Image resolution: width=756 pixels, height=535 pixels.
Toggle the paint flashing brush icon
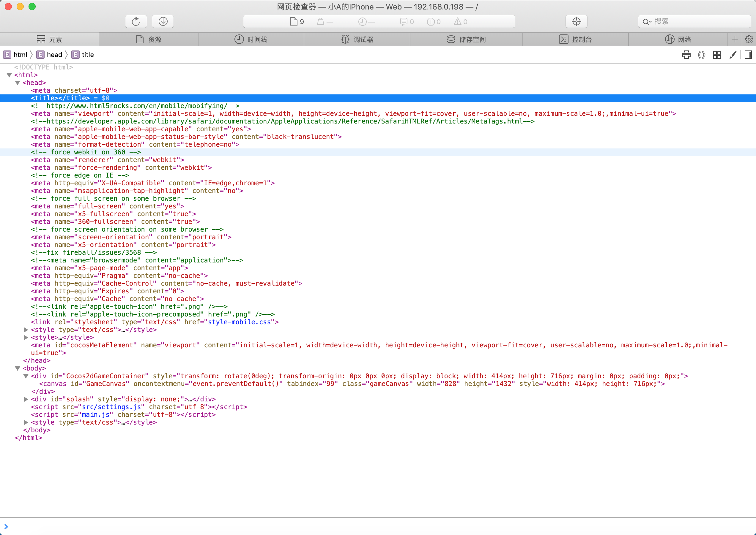pos(733,55)
